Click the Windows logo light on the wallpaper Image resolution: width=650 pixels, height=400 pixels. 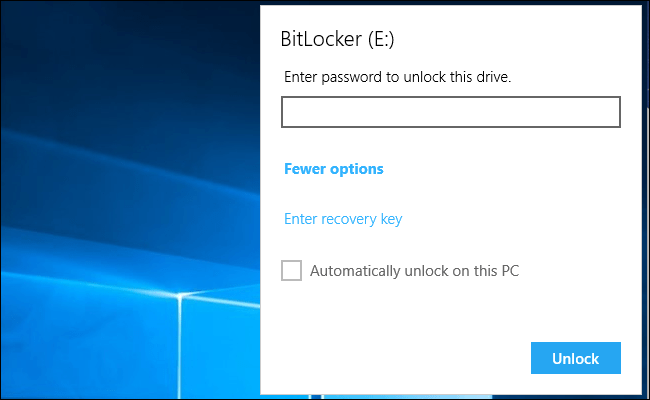point(180,300)
